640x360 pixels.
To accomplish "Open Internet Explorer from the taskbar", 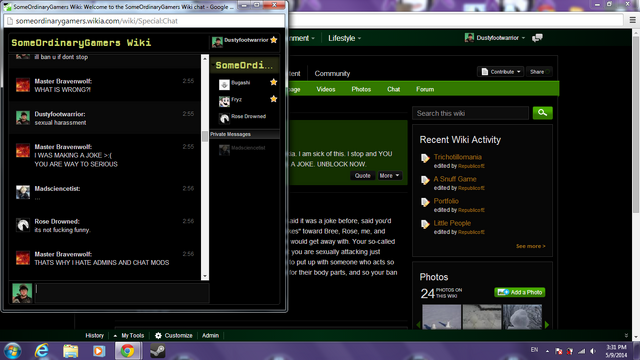I will pos(42,351).
